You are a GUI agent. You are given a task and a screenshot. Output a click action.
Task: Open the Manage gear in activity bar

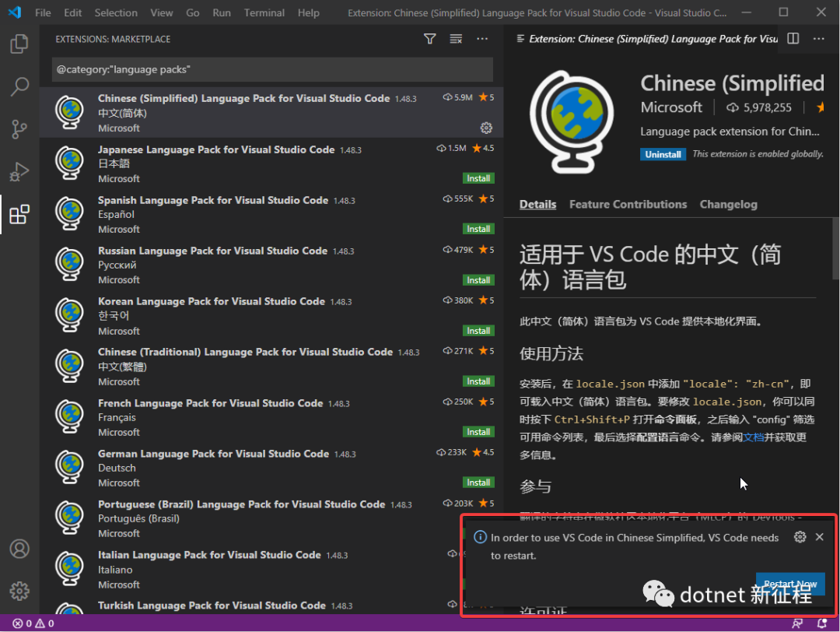pyautogui.click(x=19, y=591)
